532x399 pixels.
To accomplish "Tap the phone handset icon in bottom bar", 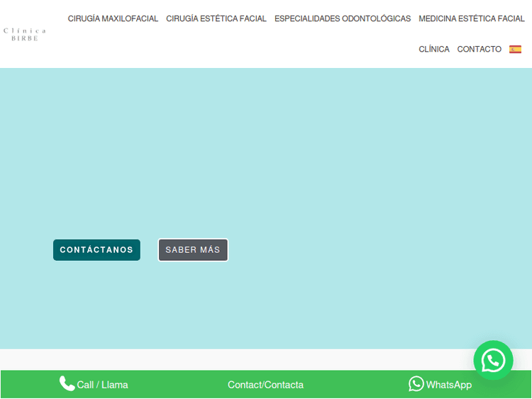I will [67, 384].
